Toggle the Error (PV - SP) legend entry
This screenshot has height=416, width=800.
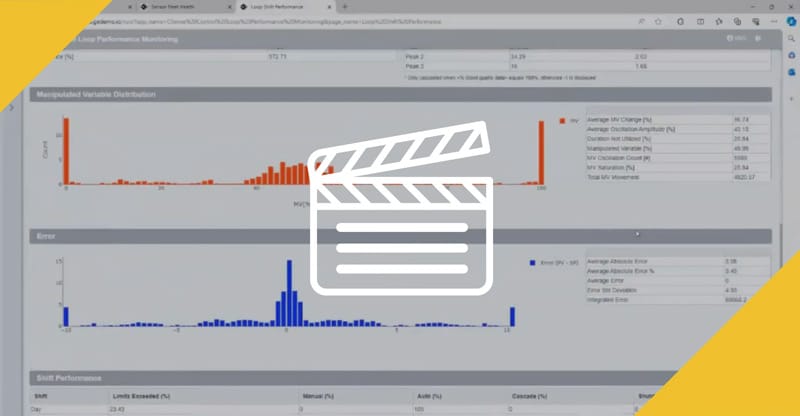pos(554,263)
